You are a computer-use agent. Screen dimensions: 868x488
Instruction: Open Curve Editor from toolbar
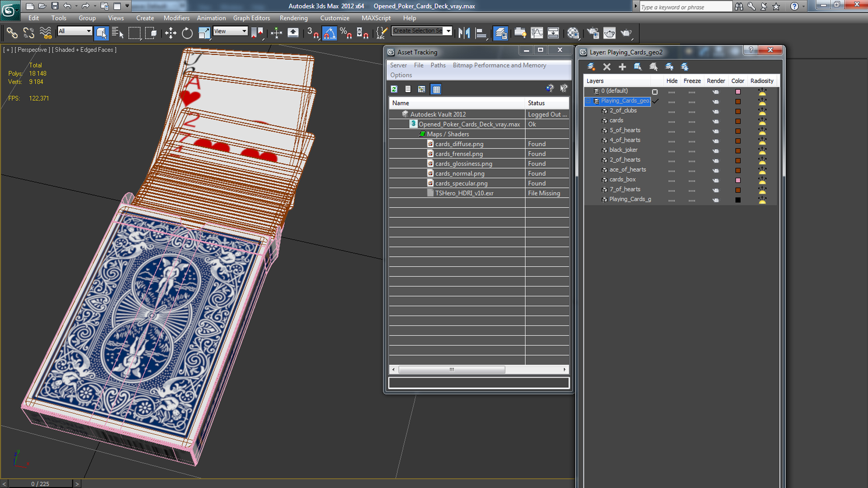[x=537, y=33]
